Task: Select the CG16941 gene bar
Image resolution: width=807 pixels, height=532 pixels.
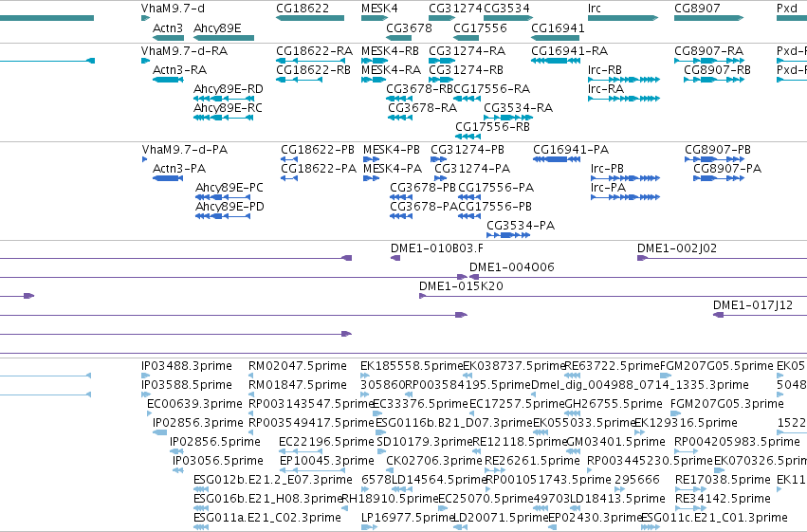Action: [x=558, y=38]
